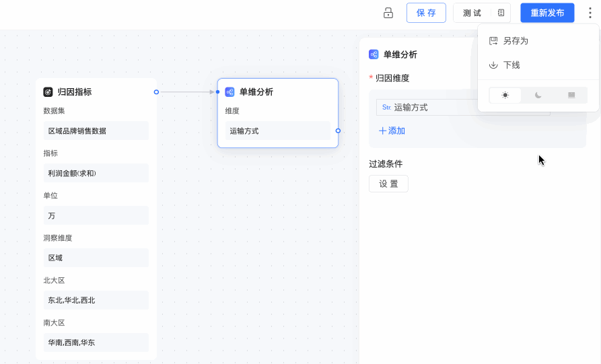The height and width of the screenshot is (364, 601).
Task: Switch to dark theme moon icon
Action: tap(538, 96)
